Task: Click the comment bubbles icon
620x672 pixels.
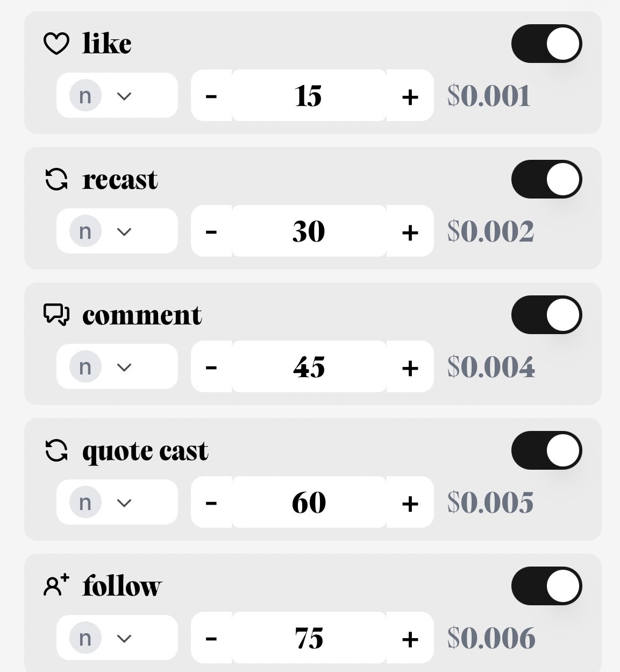Action: click(x=56, y=315)
